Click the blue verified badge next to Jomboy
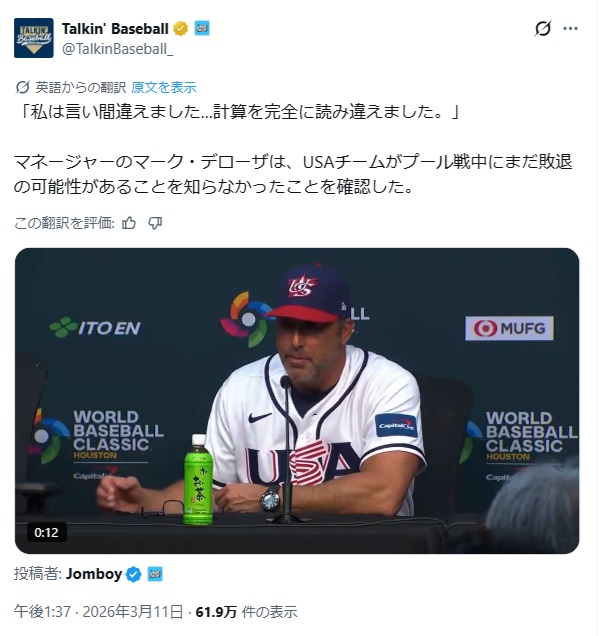Screen dimensions: 601x636 click(x=134, y=576)
